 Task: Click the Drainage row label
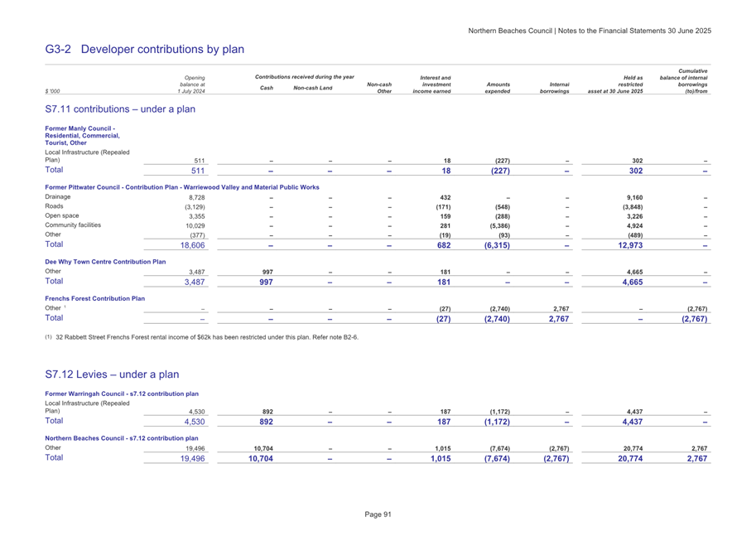pos(59,198)
